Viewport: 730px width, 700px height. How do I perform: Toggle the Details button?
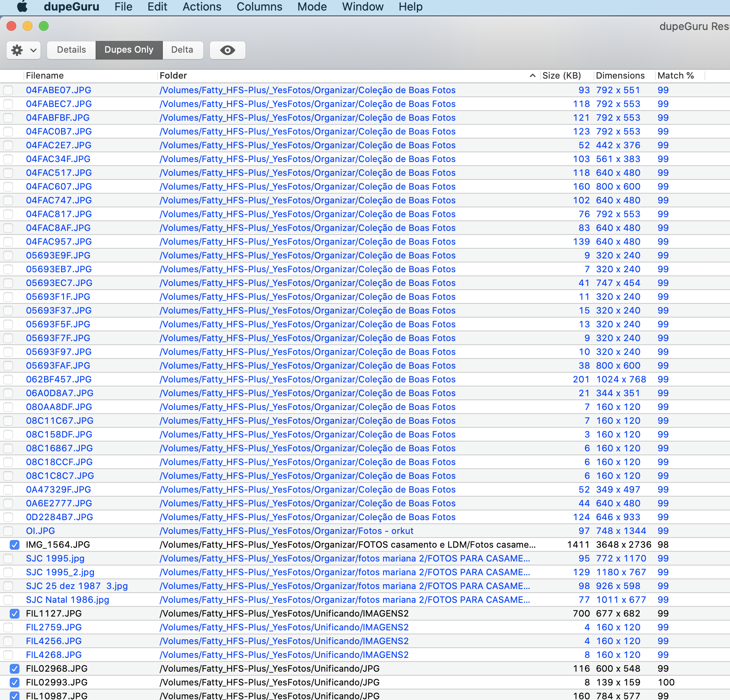pyautogui.click(x=71, y=50)
